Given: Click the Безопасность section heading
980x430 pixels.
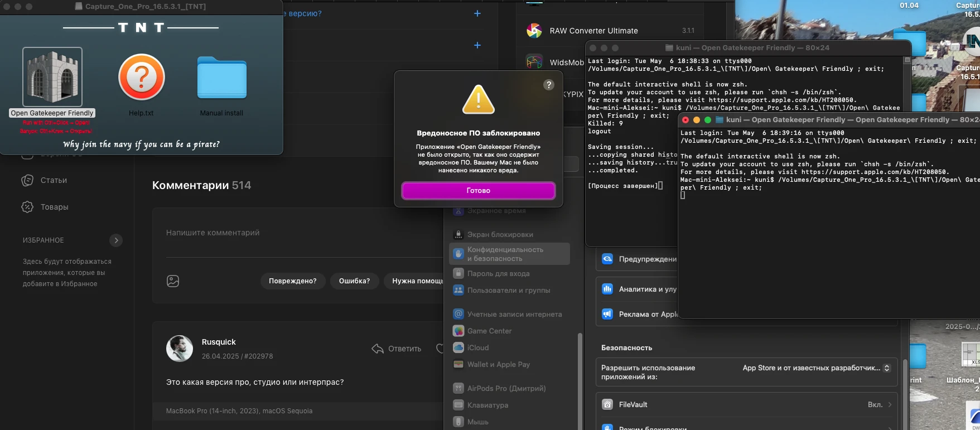Looking at the screenshot, I should coord(626,348).
